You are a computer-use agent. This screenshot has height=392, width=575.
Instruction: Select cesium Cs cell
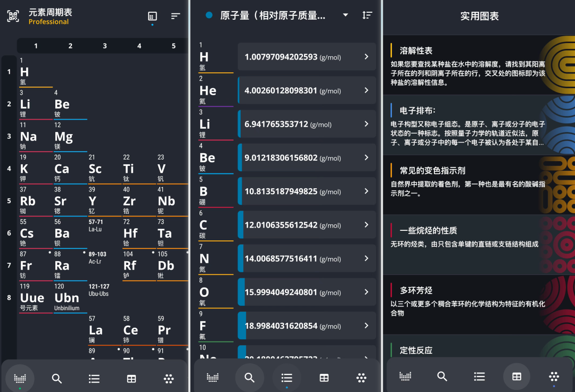[x=36, y=233]
